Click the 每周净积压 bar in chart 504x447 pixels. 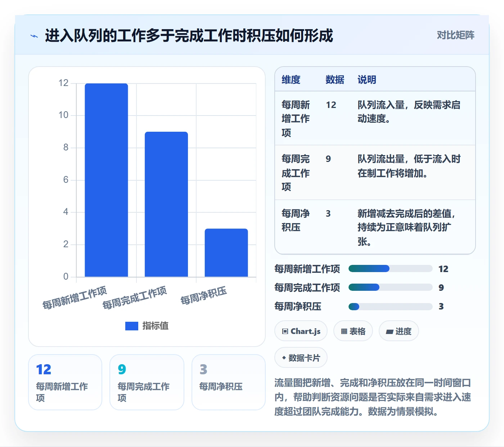coord(226,253)
